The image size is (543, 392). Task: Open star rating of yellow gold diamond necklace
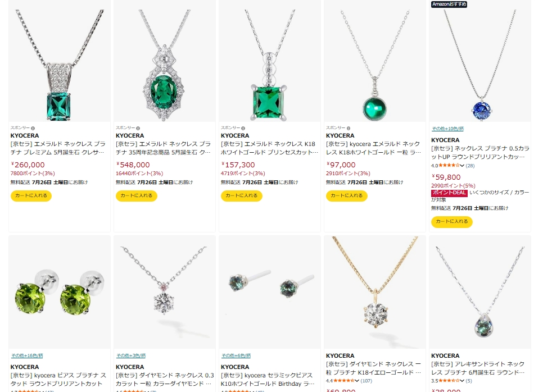click(x=344, y=381)
